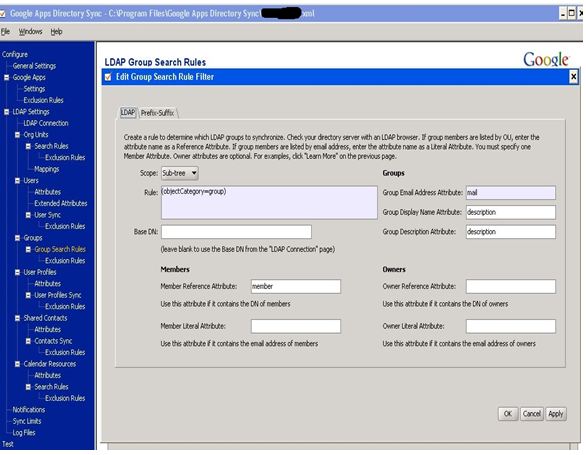Image resolution: width=586 pixels, height=455 pixels.
Task: Collapse the User Sync tree node
Action: click(28, 215)
